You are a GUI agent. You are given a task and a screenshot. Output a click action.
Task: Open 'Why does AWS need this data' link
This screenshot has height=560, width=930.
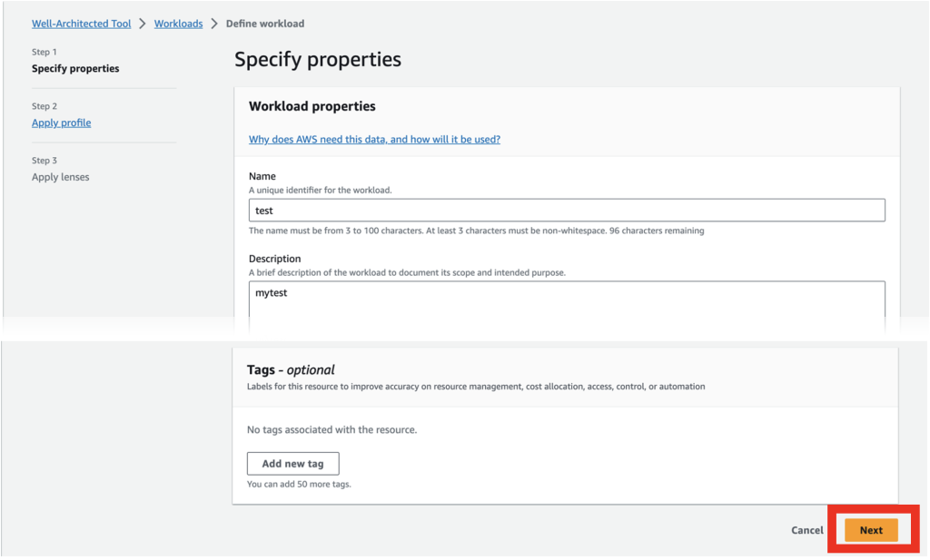374,140
